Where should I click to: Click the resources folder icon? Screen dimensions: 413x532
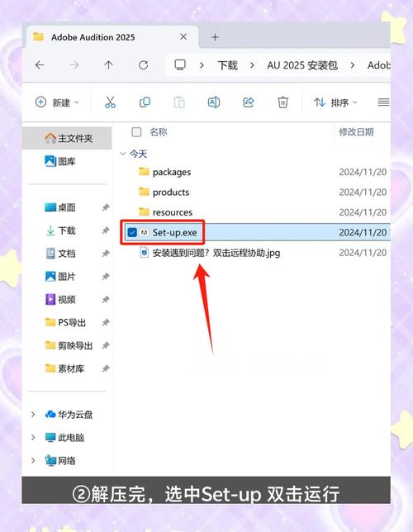144,211
